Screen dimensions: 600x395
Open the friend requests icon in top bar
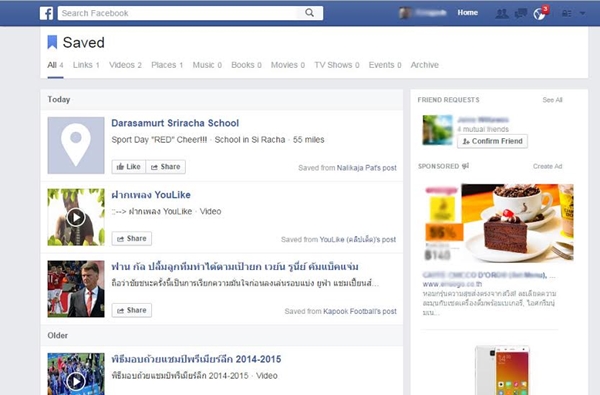click(x=502, y=14)
